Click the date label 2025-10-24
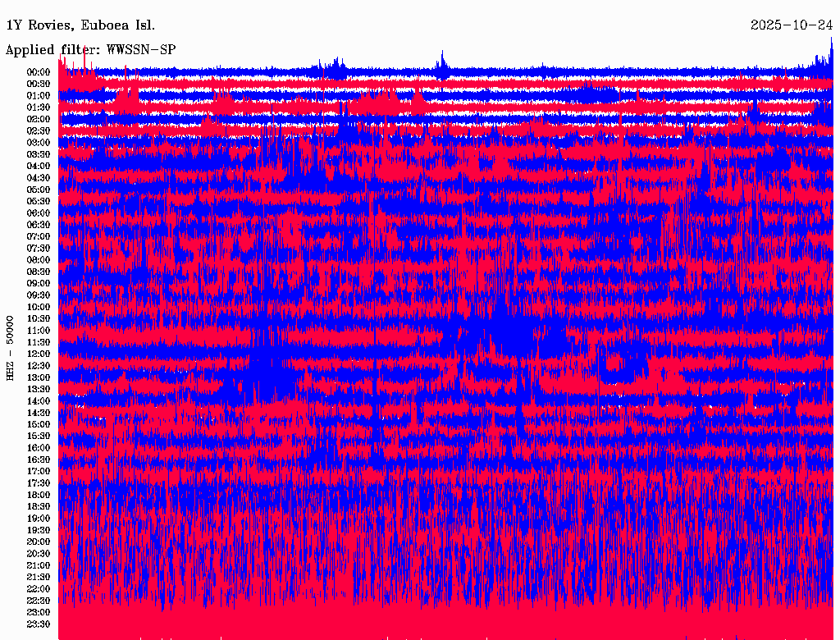 pos(792,25)
